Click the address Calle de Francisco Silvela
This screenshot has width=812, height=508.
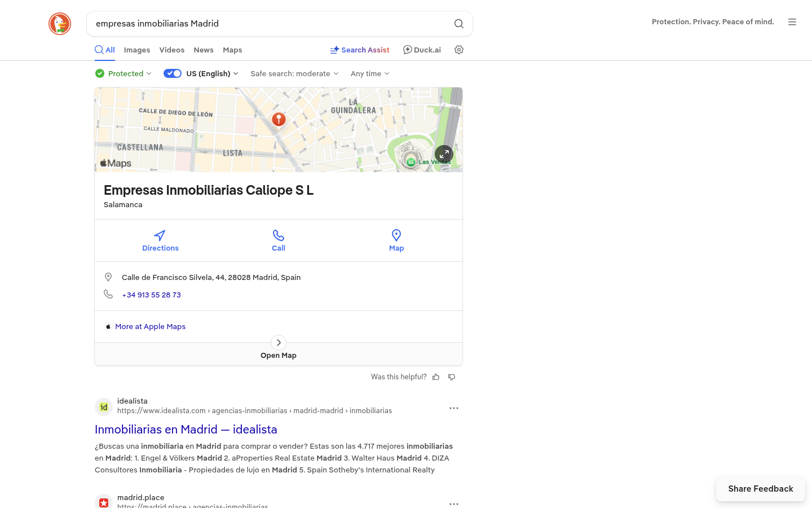pyautogui.click(x=211, y=277)
